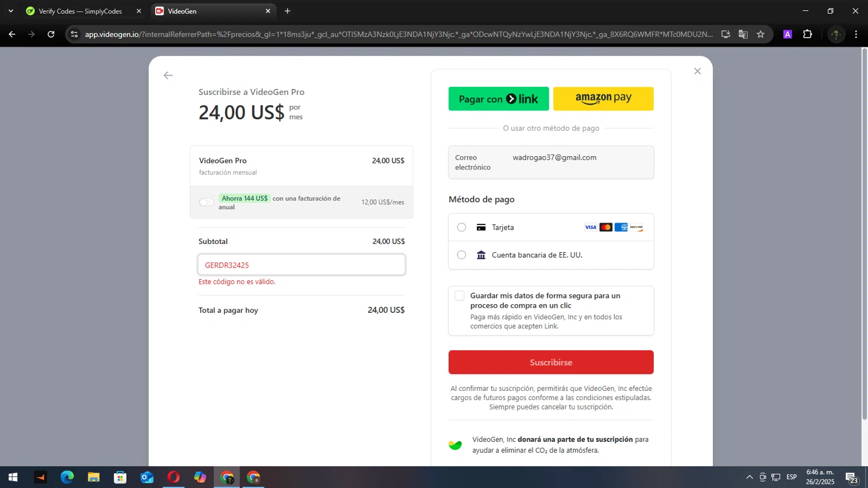This screenshot has width=868, height=488.
Task: Click the American Express logo
Action: [621, 227]
